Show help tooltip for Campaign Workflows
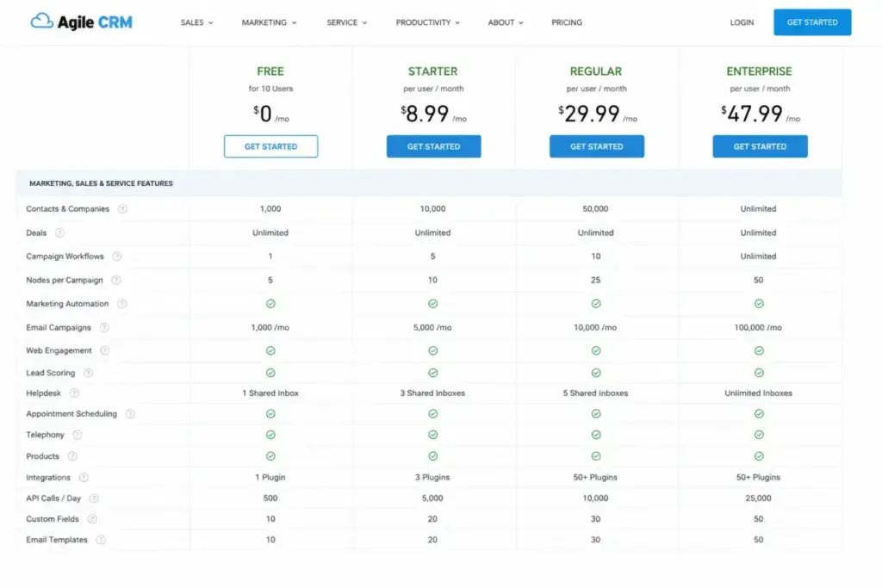This screenshot has width=882, height=588. (117, 257)
